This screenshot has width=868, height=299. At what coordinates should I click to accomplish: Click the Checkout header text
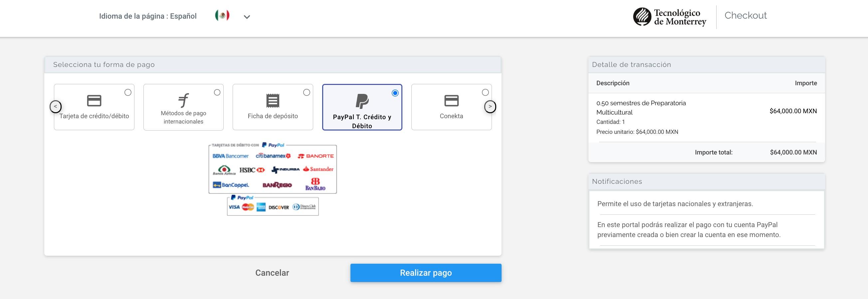[x=746, y=16]
